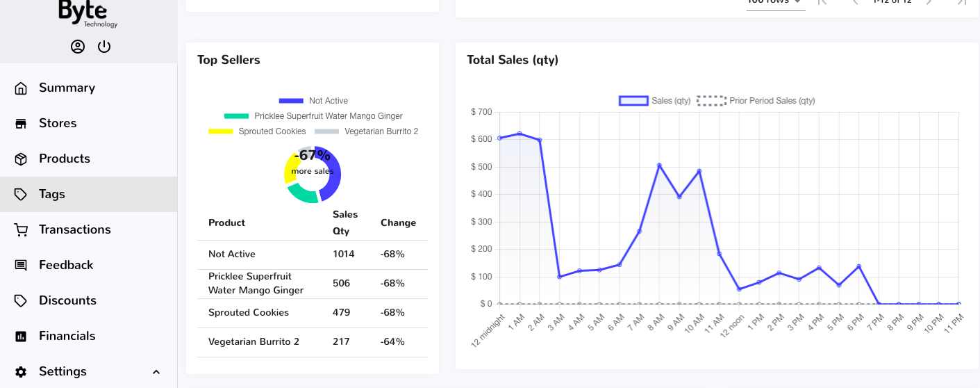Viewport: 980px width, 388px height.
Task: Click sales quantity 479
Action: (341, 312)
